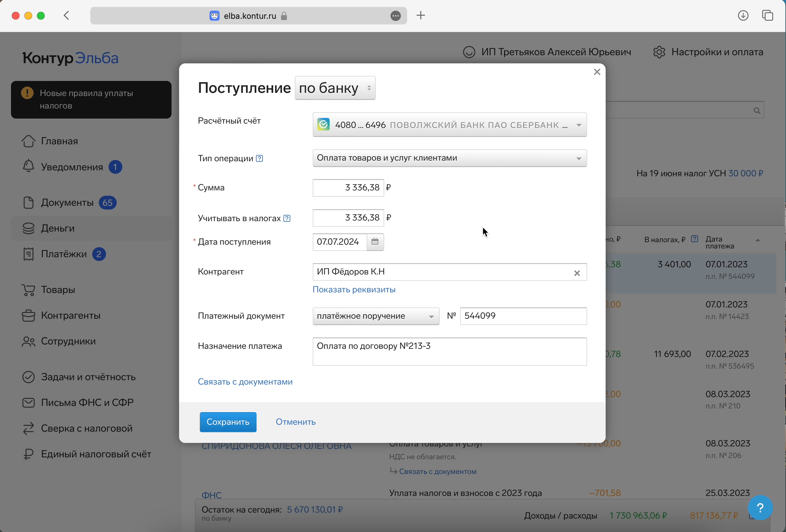
Task: Click the Сверка с налоговой arrows icon
Action: pyautogui.click(x=29, y=428)
